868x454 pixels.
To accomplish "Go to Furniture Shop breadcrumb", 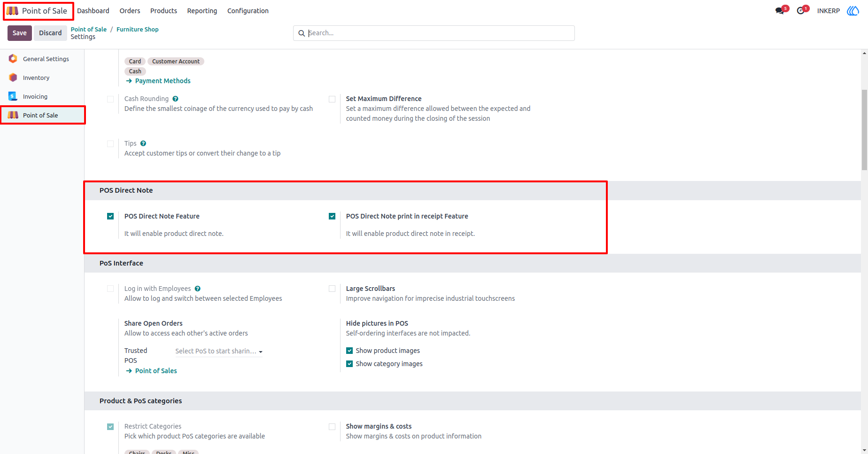I will (138, 29).
